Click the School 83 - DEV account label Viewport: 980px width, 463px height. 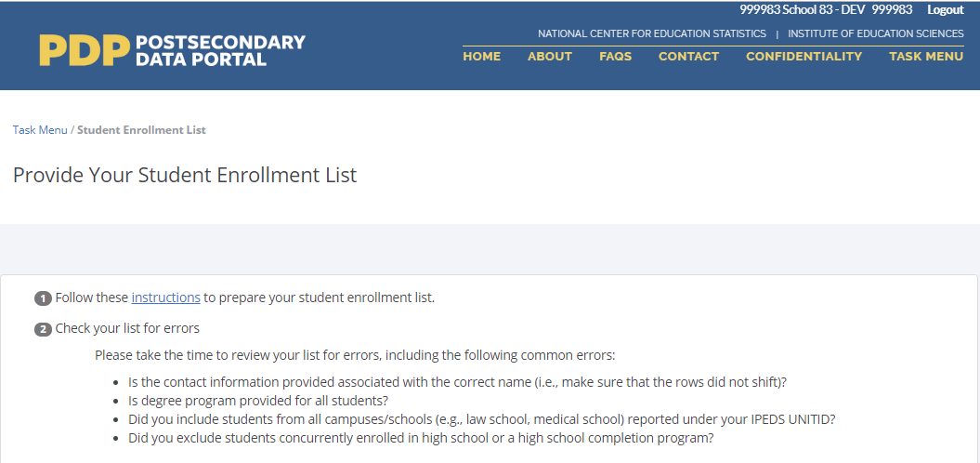825,9
